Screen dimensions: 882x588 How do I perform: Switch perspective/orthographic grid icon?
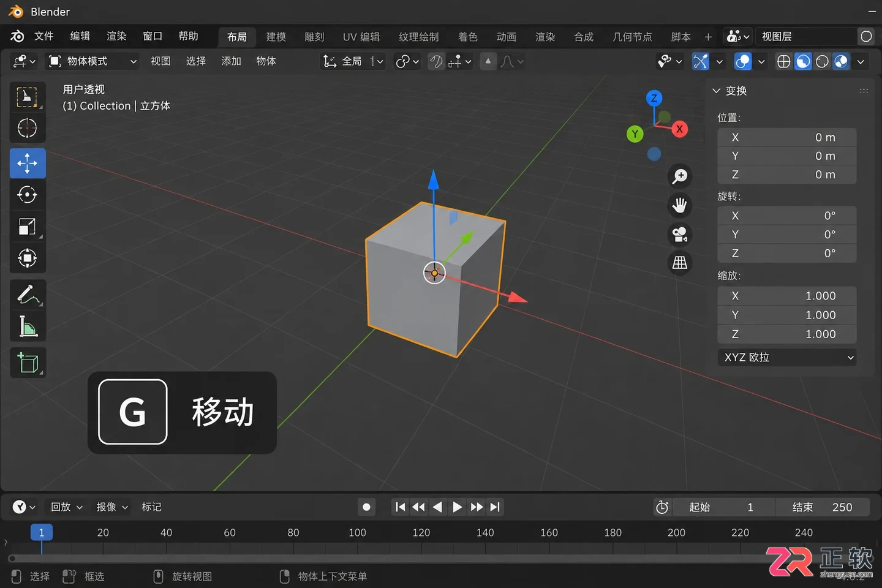[680, 263]
